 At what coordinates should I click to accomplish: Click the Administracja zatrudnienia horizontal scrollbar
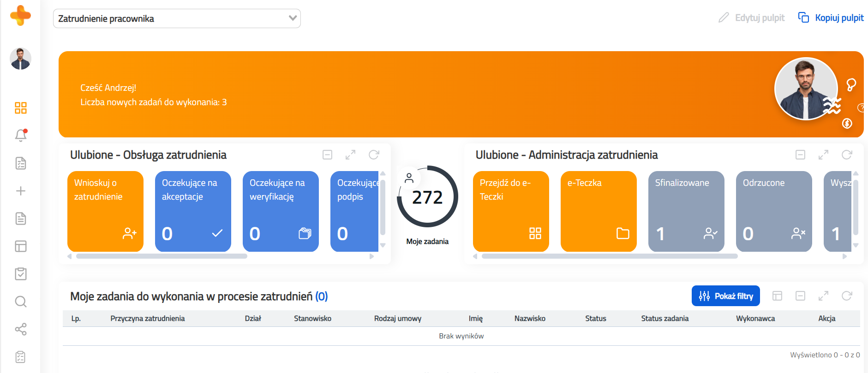(x=610, y=256)
